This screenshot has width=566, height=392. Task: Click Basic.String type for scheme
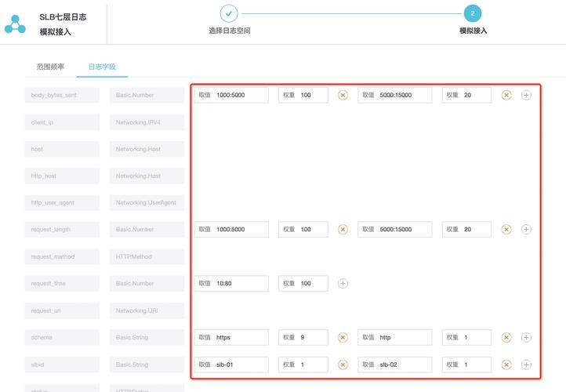(x=147, y=337)
